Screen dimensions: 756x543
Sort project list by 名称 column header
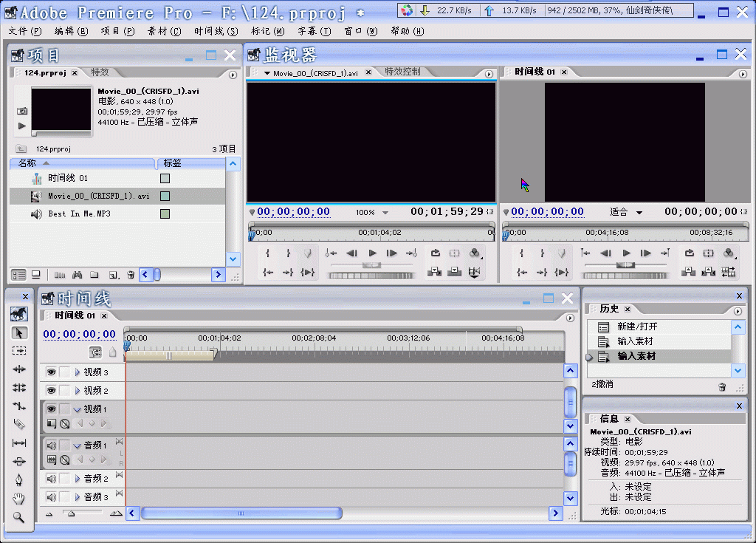click(x=83, y=163)
